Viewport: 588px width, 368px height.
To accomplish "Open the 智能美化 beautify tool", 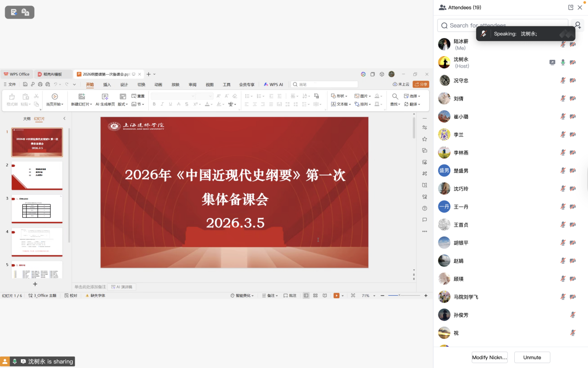I will [241, 295].
